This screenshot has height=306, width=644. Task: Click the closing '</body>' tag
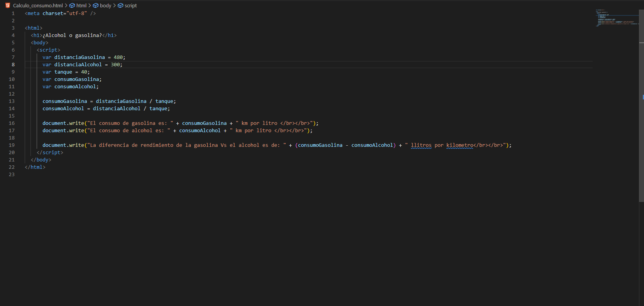41,160
